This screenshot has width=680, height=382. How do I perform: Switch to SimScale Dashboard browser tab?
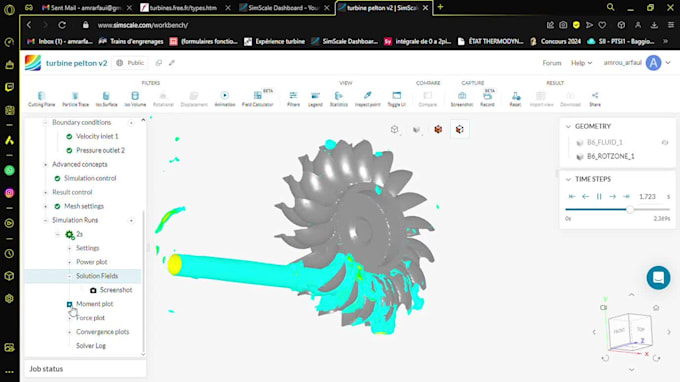click(x=283, y=8)
